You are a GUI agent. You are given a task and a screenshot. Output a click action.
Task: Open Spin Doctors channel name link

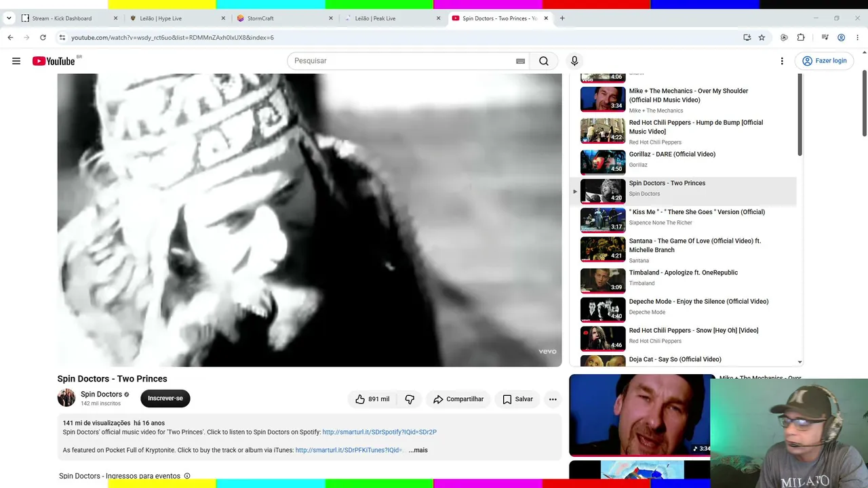tap(101, 394)
